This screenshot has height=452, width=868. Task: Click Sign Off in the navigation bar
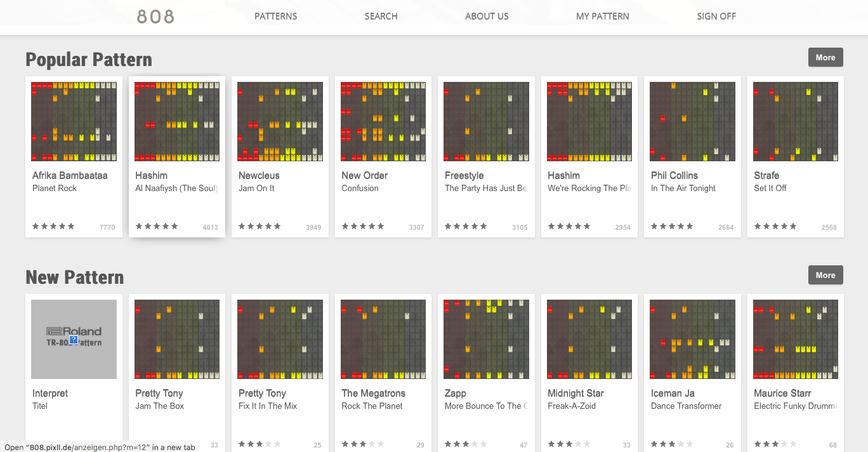pyautogui.click(x=716, y=17)
